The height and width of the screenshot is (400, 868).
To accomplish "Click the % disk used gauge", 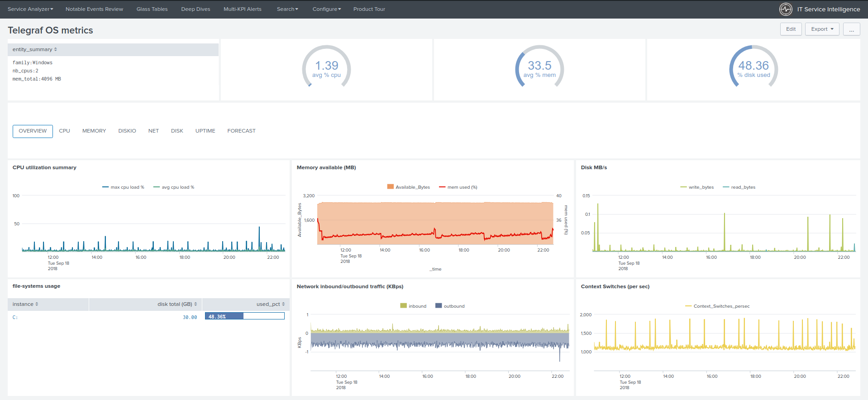I will (754, 67).
